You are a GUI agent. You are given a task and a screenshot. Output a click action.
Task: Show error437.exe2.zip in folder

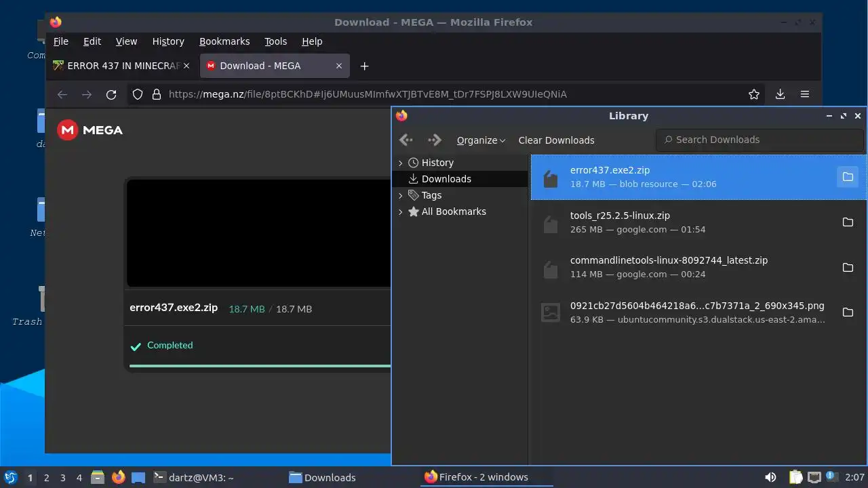pyautogui.click(x=848, y=177)
